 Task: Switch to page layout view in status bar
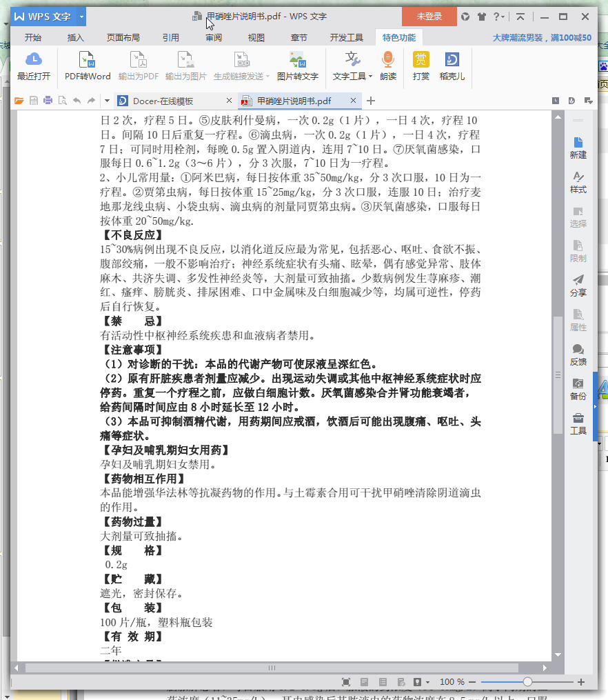(x=365, y=681)
